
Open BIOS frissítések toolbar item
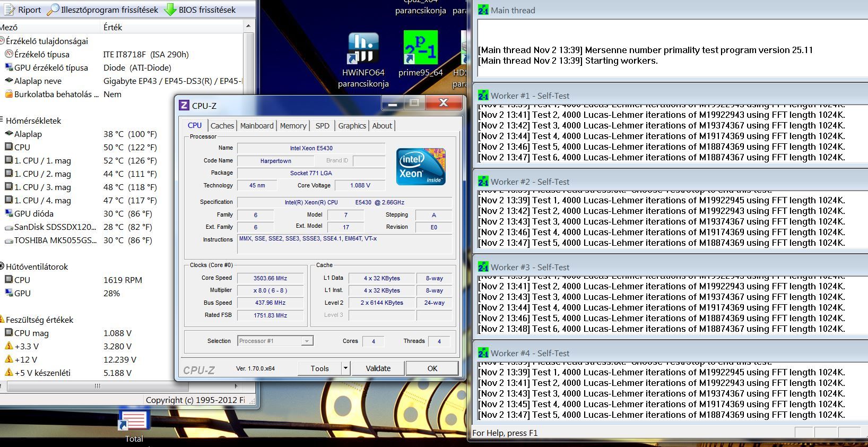[x=200, y=10]
